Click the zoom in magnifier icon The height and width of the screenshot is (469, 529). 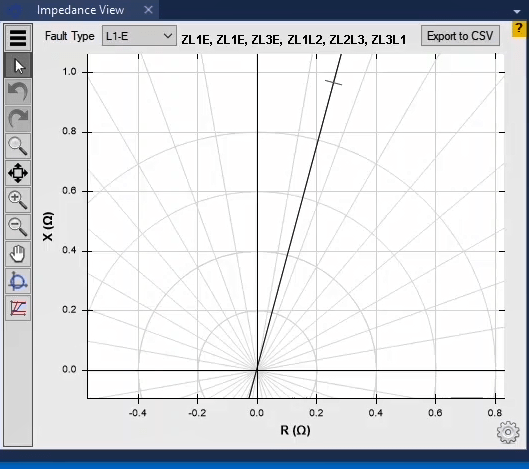coord(18,200)
